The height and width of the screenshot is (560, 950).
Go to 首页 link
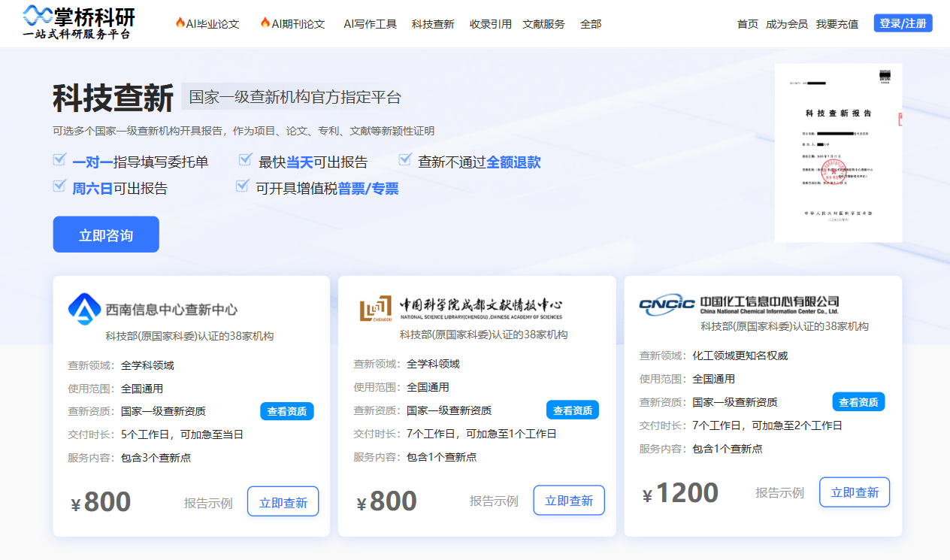(748, 24)
